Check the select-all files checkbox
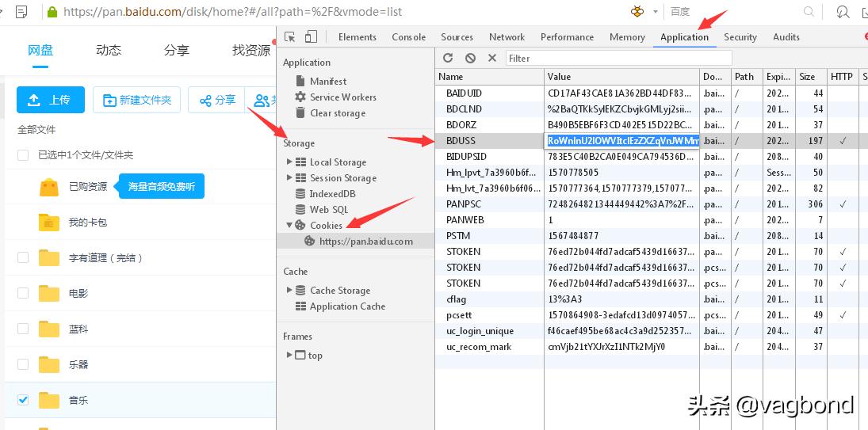Image resolution: width=868 pixels, height=430 pixels. 23,155
